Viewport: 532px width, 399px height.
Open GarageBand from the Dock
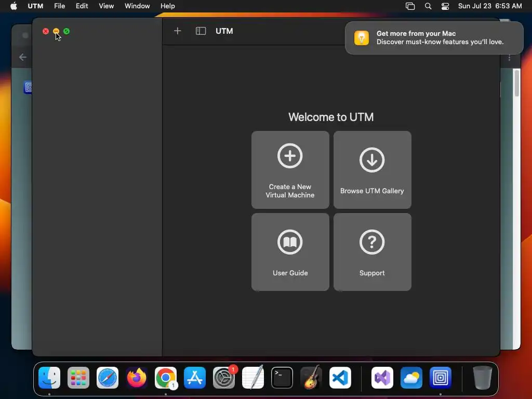[x=311, y=378]
